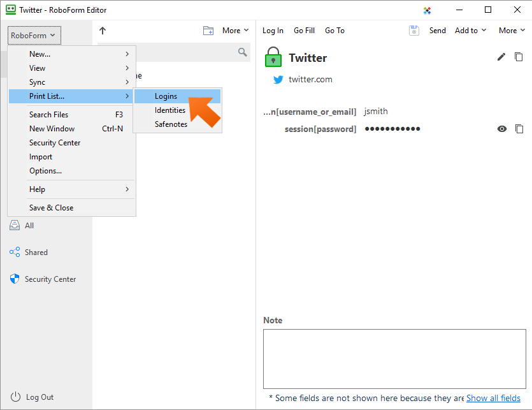Open the RoboForm dropdown menu
The width and height of the screenshot is (532, 410).
pos(34,35)
